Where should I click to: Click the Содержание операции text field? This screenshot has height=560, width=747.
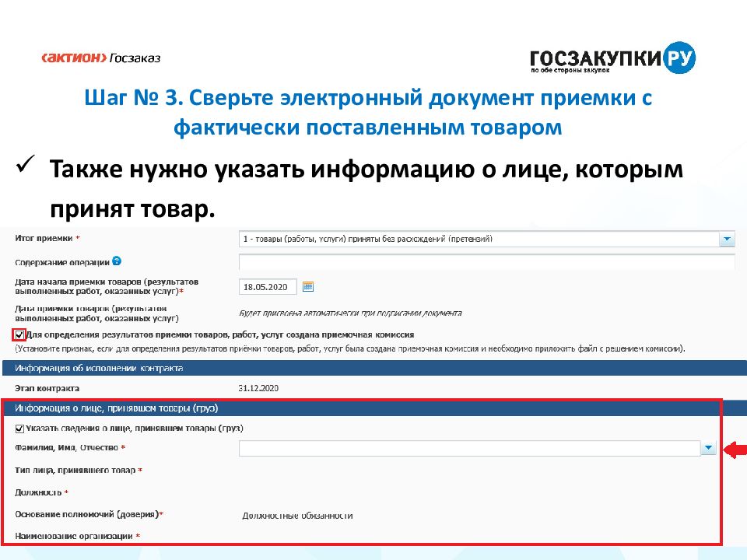click(x=486, y=262)
